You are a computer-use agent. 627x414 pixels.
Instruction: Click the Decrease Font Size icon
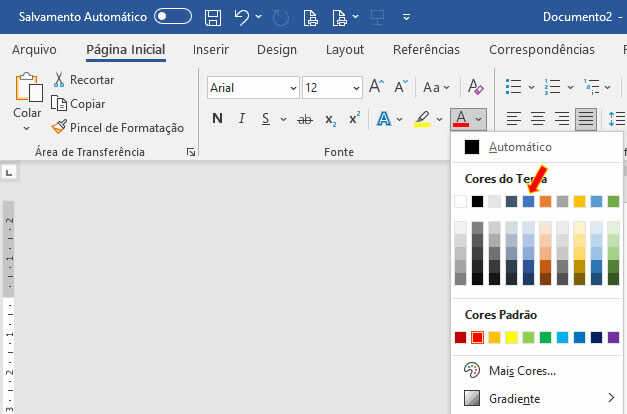(x=401, y=86)
